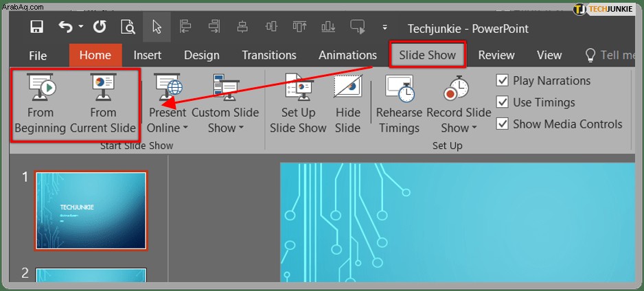
Task: Click the main slide editing canvas
Action: pos(457,222)
